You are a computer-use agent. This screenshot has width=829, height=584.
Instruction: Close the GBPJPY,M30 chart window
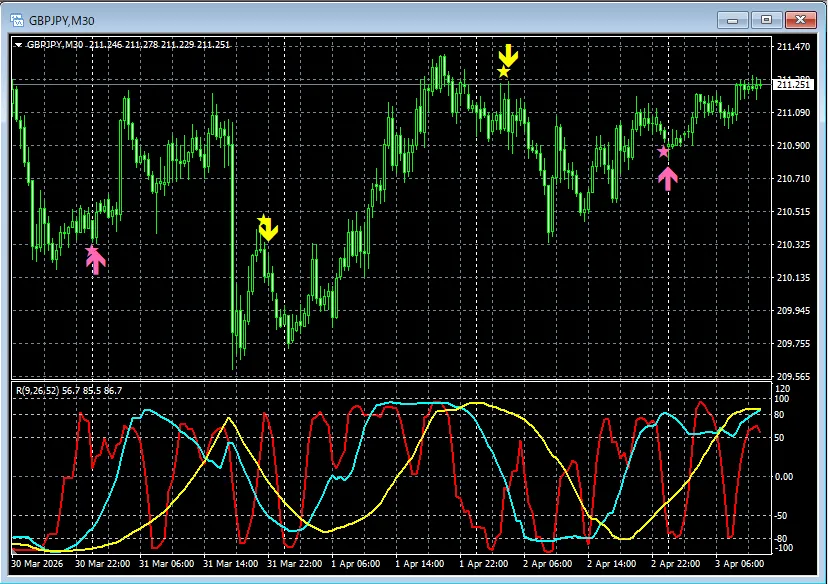click(800, 21)
